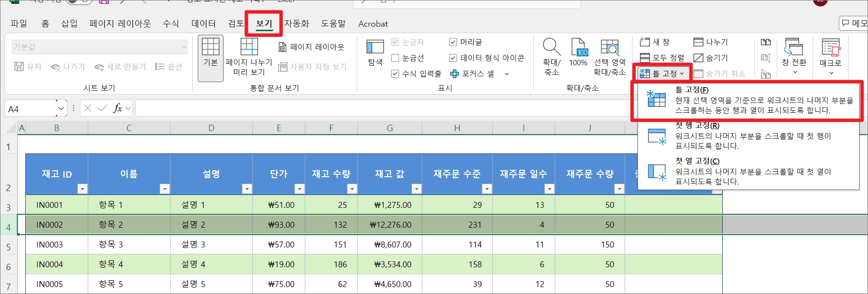Screen dimensions: 868x294
Task: Open the 홈 tab
Action: click(45, 24)
